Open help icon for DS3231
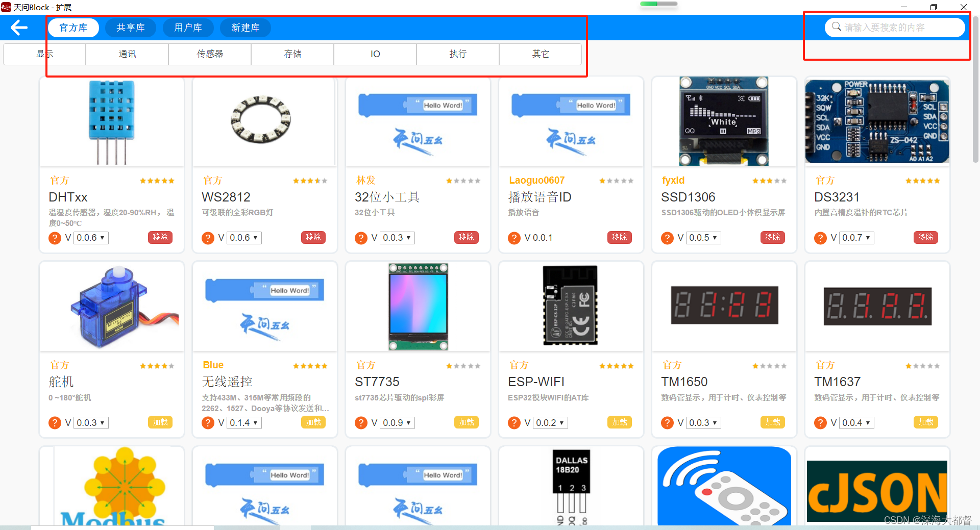The width and height of the screenshot is (980, 530). pos(820,238)
